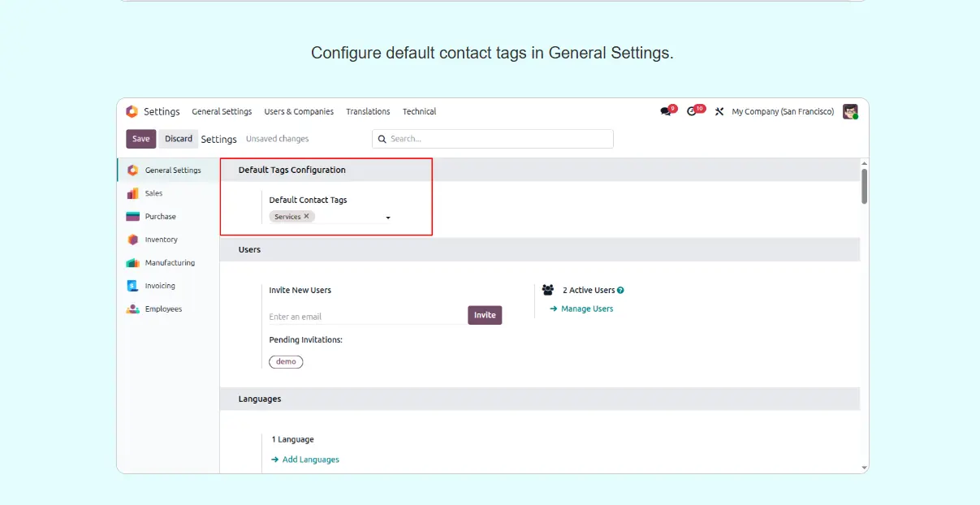Open Manufacturing settings from sidebar
Screen dimensions: 980x505
[x=169, y=263]
